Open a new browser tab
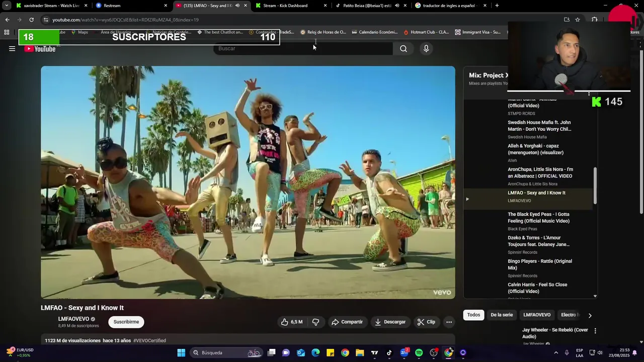Screen dimensions: 644x362 [x=497, y=6]
